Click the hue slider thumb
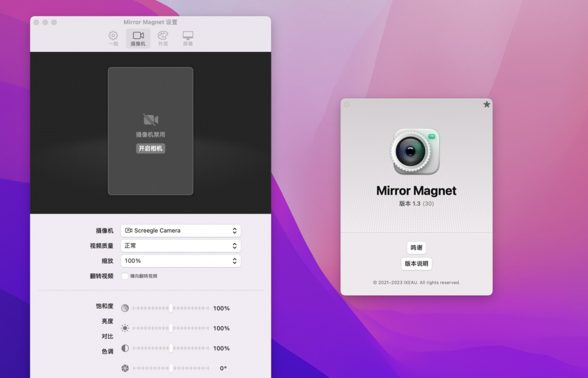 171,368
